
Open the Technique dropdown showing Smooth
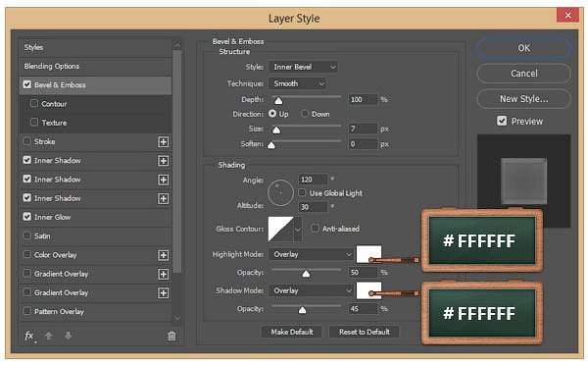(297, 83)
